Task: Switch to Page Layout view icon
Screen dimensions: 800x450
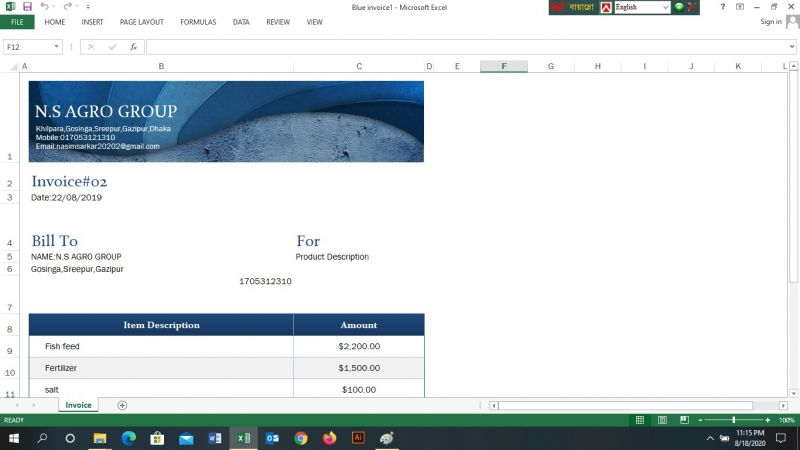Action: pyautogui.click(x=664, y=420)
